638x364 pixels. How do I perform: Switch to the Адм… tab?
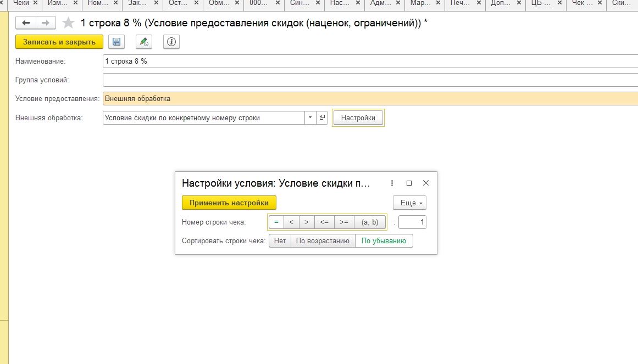[380, 3]
